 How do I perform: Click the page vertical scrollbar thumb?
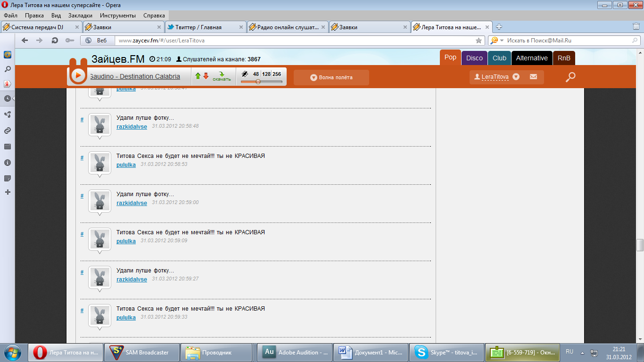point(640,245)
